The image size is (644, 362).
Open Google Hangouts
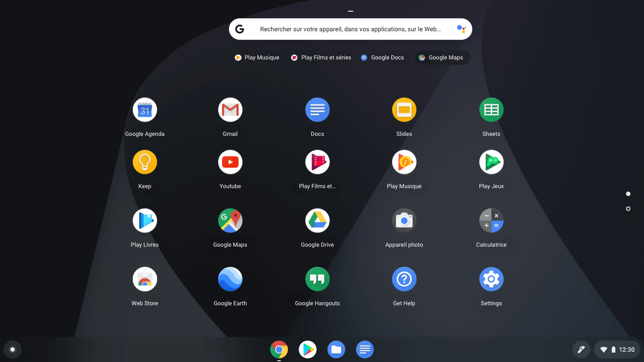318,279
